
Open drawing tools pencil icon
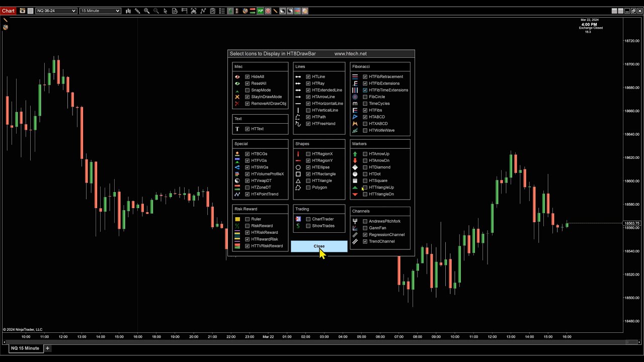point(137,11)
